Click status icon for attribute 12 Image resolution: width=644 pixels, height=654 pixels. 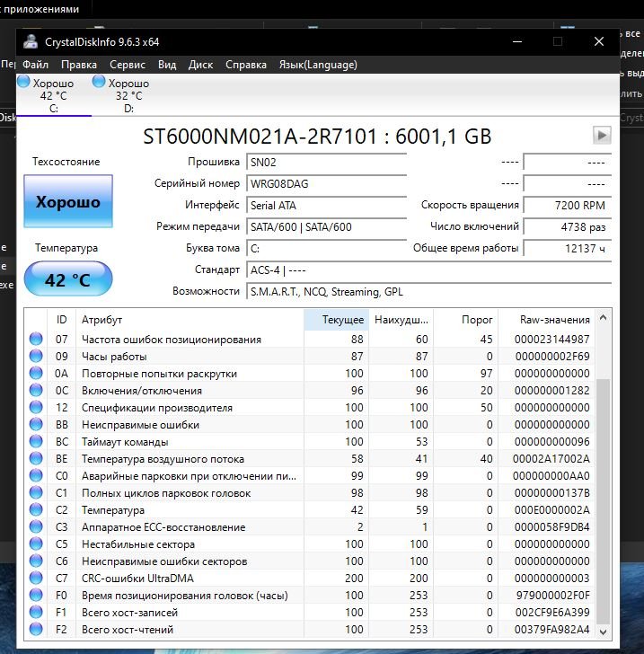click(x=36, y=407)
